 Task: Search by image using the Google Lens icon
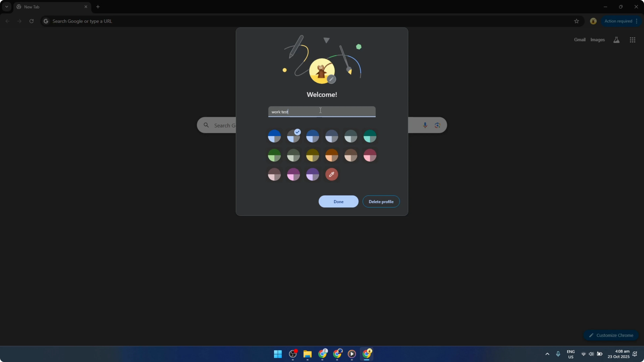pos(437,125)
